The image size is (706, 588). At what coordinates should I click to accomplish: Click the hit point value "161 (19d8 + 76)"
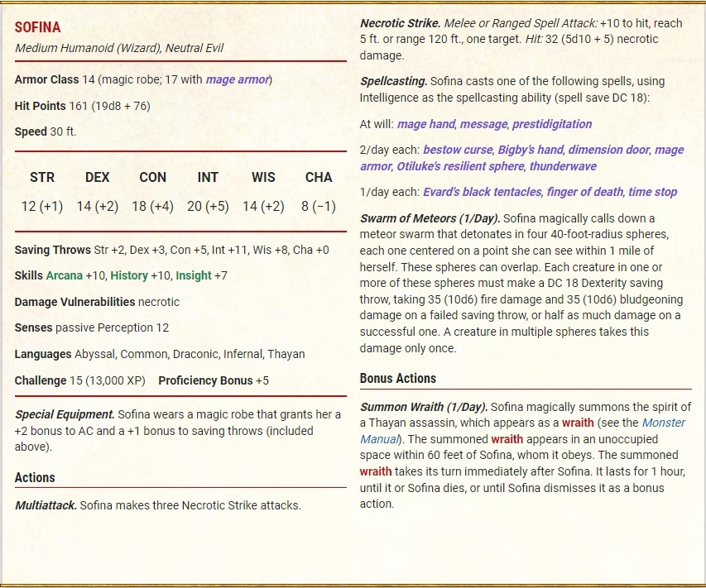tap(109, 106)
